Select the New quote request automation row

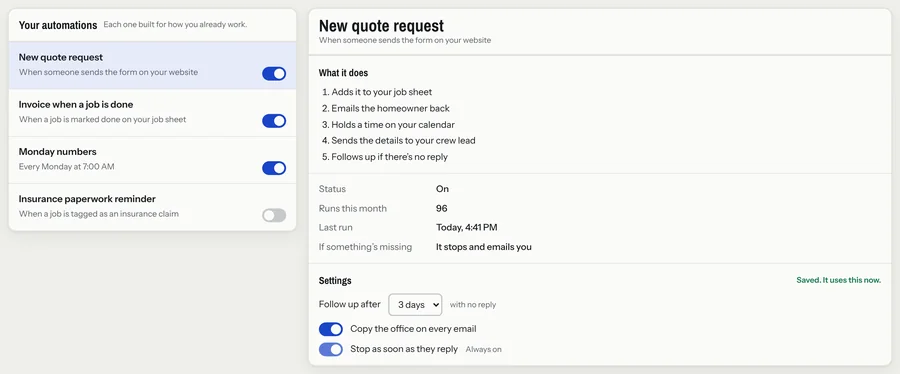[153, 65]
